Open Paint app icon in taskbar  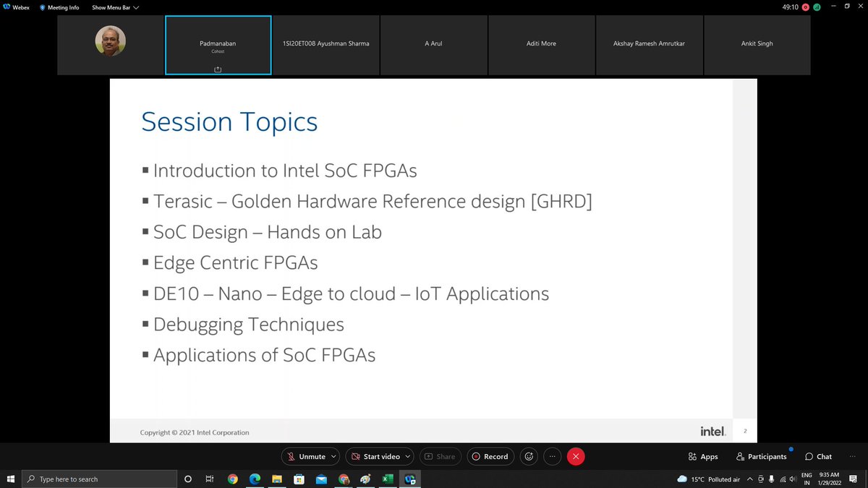point(366,479)
